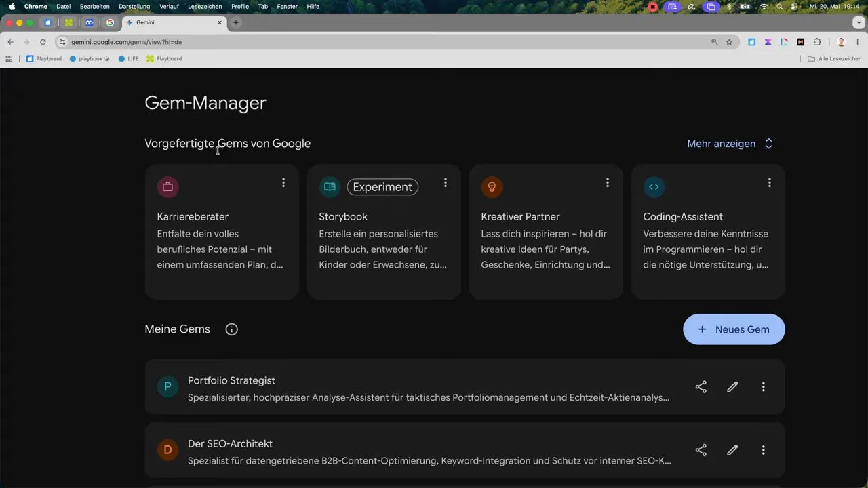Click the Chrome profile avatar
Image resolution: width=868 pixels, height=488 pixels.
841,42
